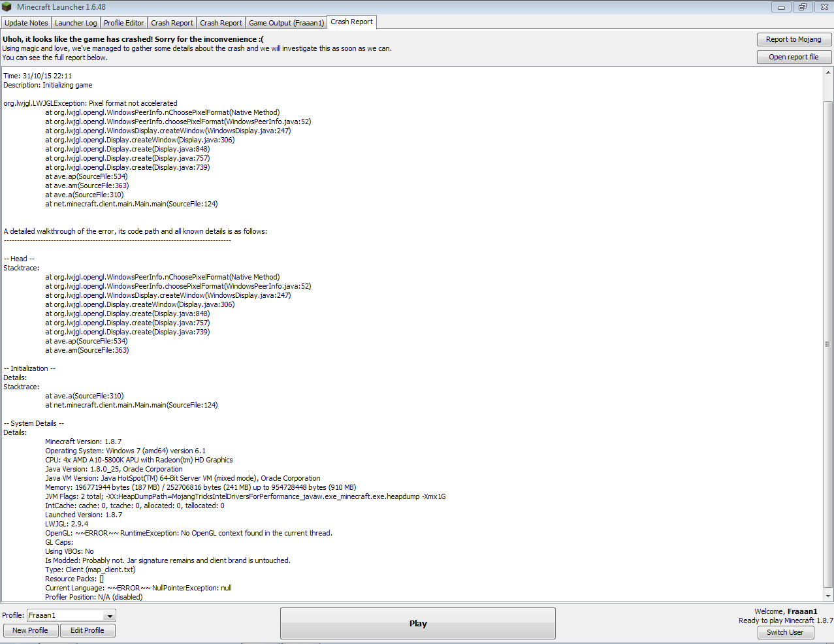Image resolution: width=834 pixels, height=644 pixels.
Task: Click the 'Time: 31/10/15 22:11' line
Action: point(38,76)
